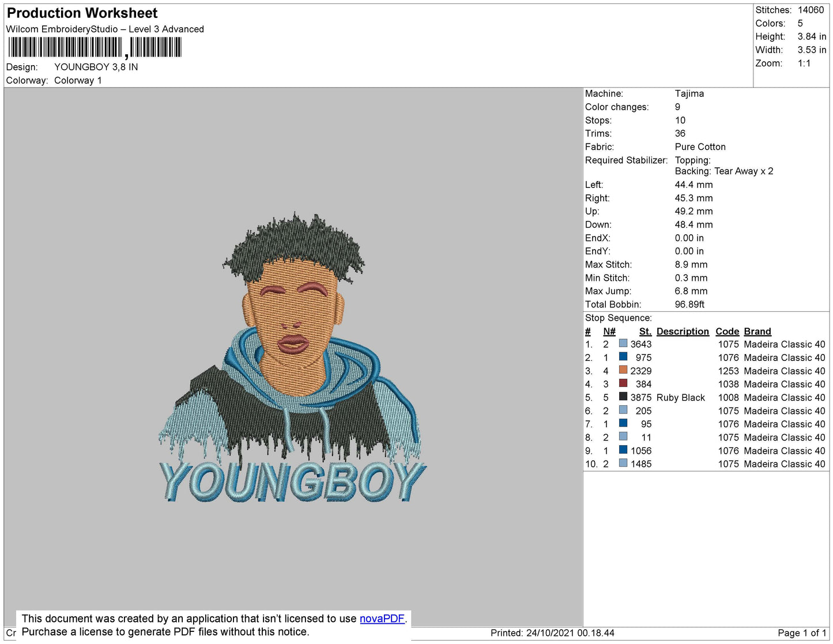833x644 pixels.
Task: Click the barcode under the worksheet title
Action: [x=95, y=47]
